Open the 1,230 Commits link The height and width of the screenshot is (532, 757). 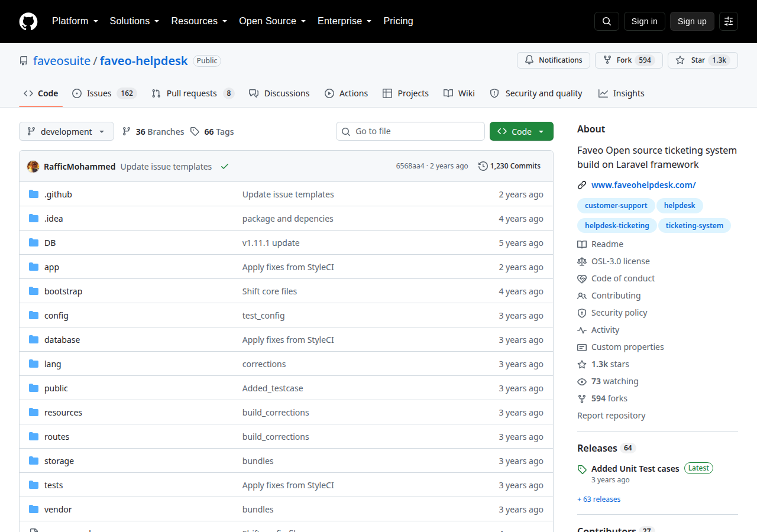click(x=510, y=166)
